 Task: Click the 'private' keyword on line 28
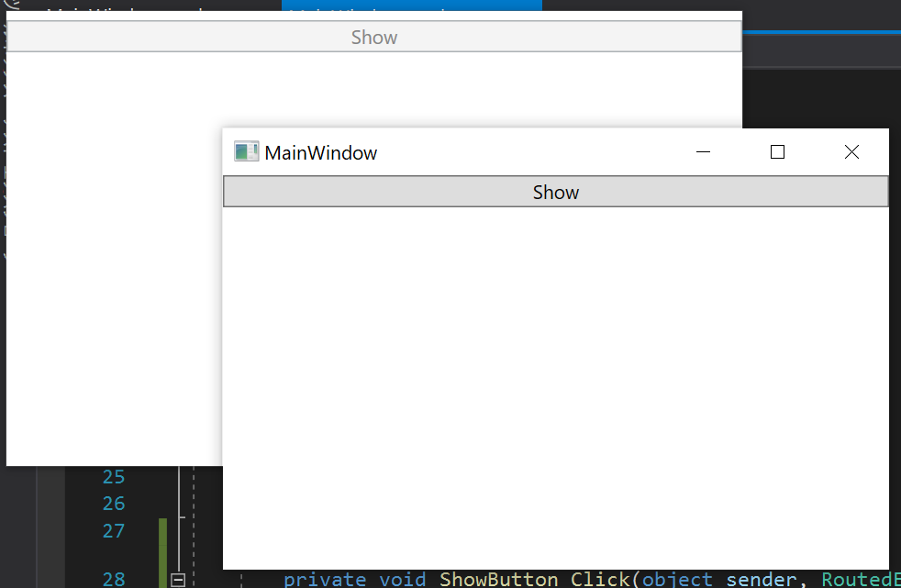(325, 580)
